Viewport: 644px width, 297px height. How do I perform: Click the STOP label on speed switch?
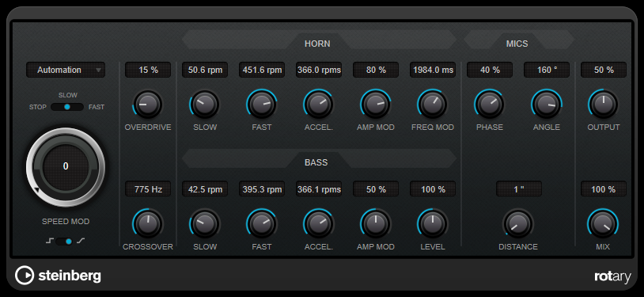click(38, 107)
